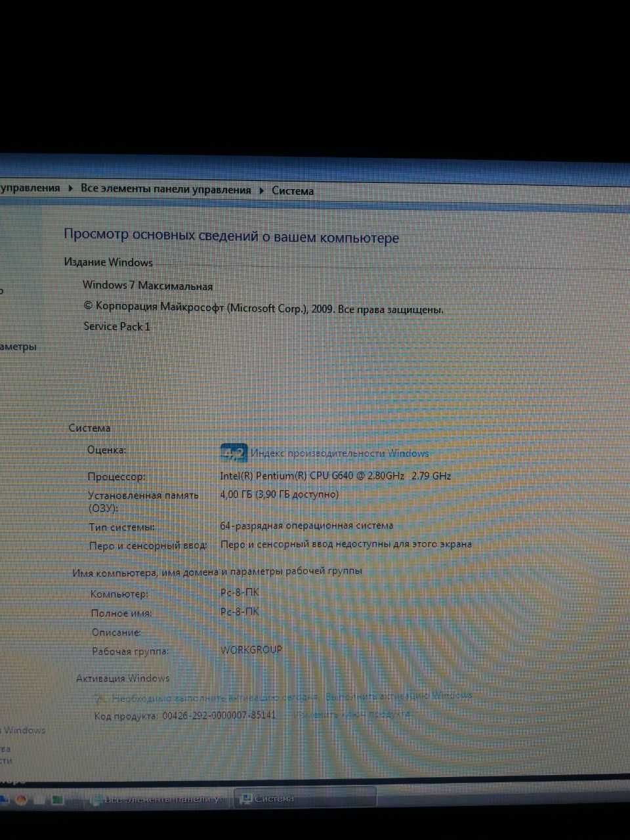
Task: Click the Microsoft Corp. 2009 copyright line
Action: pos(263,308)
